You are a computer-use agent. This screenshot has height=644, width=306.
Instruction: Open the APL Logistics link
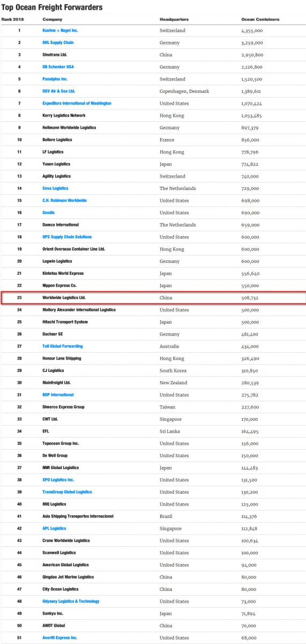coord(54,528)
